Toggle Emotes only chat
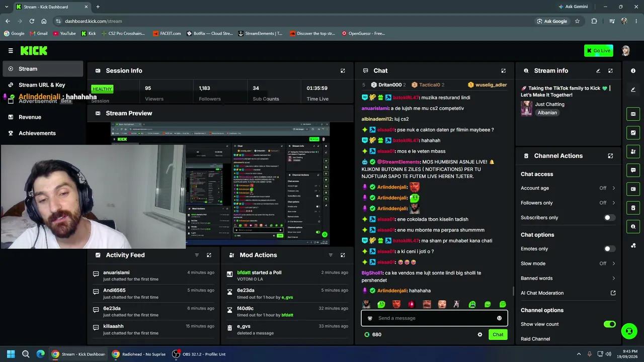The height and width of the screenshot is (362, 644). click(x=609, y=249)
